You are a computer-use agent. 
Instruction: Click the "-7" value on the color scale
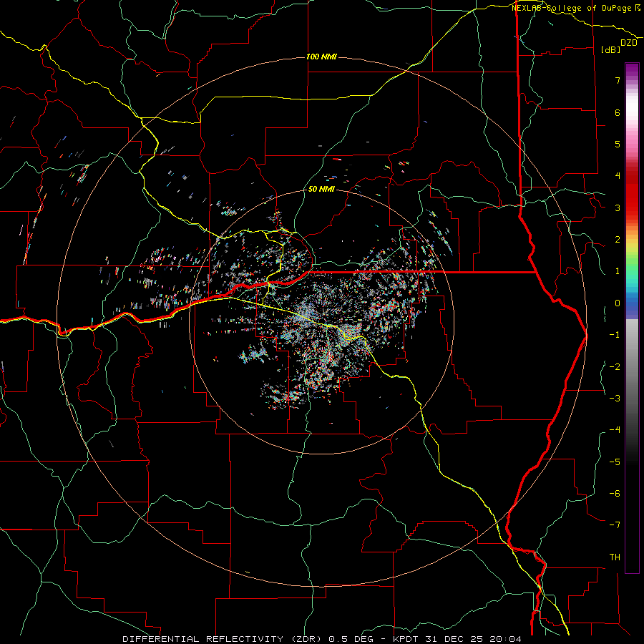(x=615, y=525)
